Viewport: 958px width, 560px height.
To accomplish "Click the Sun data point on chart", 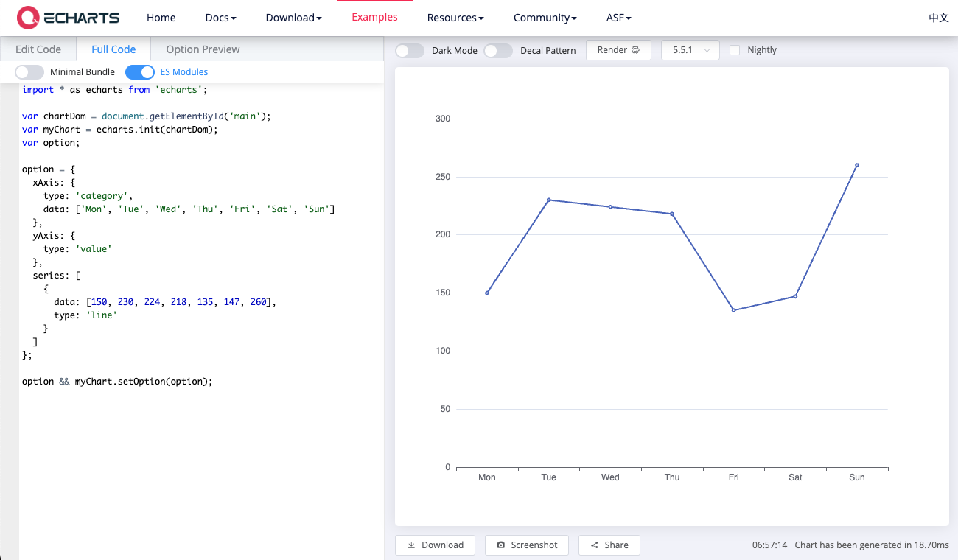I will click(x=856, y=165).
